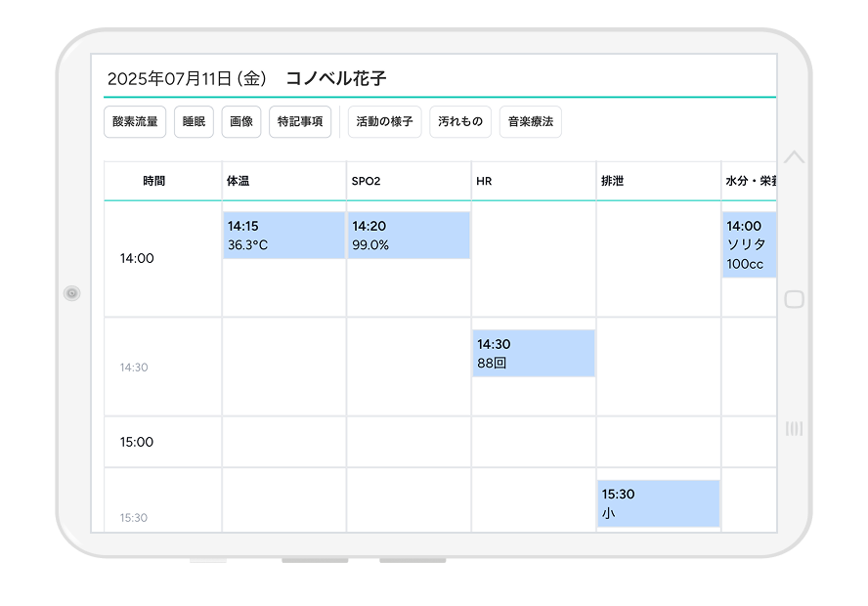Open 特記事項 notes button
The height and width of the screenshot is (606, 868).
pos(300,122)
